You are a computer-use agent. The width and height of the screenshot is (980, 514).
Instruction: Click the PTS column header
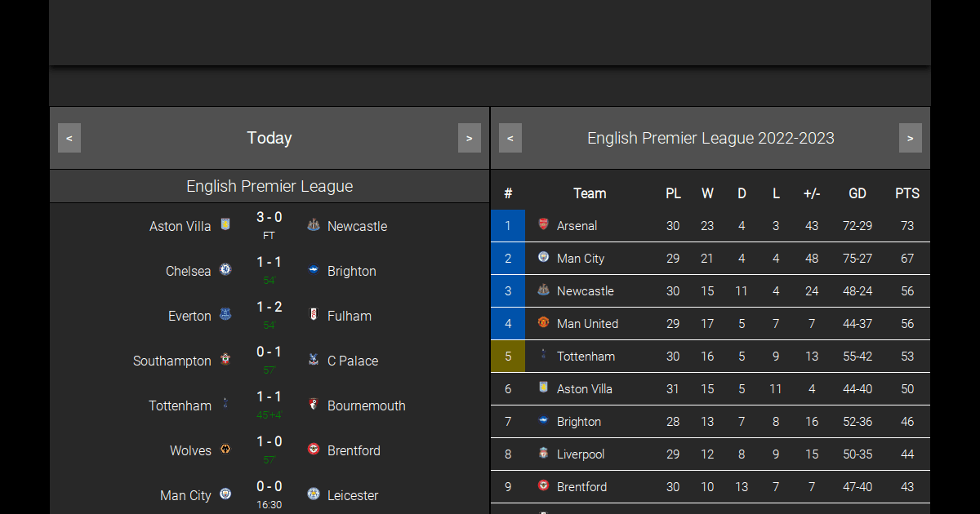(907, 193)
